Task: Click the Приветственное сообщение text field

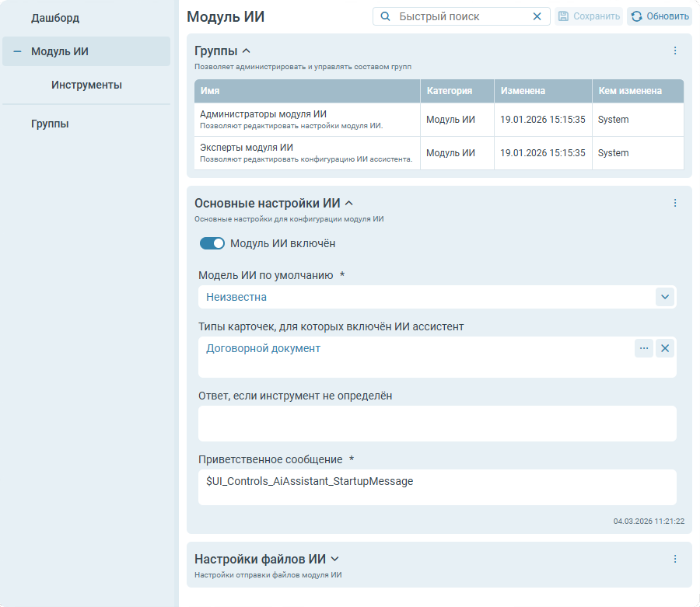Action: point(437,487)
